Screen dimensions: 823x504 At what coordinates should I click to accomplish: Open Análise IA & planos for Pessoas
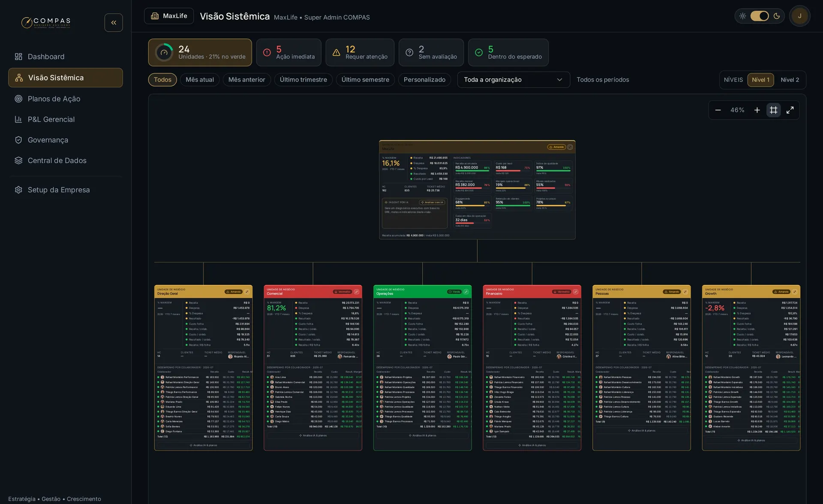pyautogui.click(x=642, y=431)
